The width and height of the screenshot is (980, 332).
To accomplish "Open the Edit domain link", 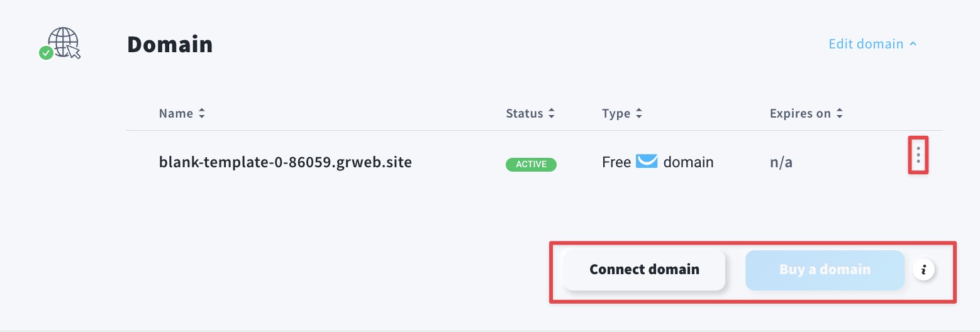I will pos(866,44).
